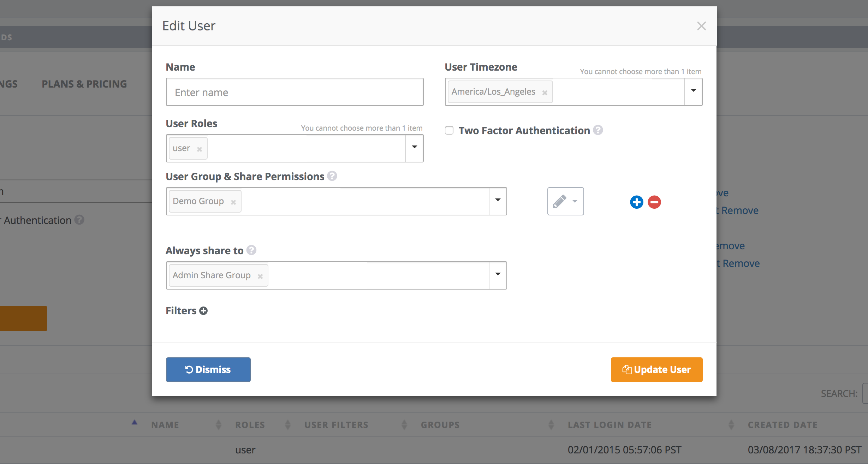Click the Filters plus icon
Screen dimensions: 868x464
pos(203,311)
